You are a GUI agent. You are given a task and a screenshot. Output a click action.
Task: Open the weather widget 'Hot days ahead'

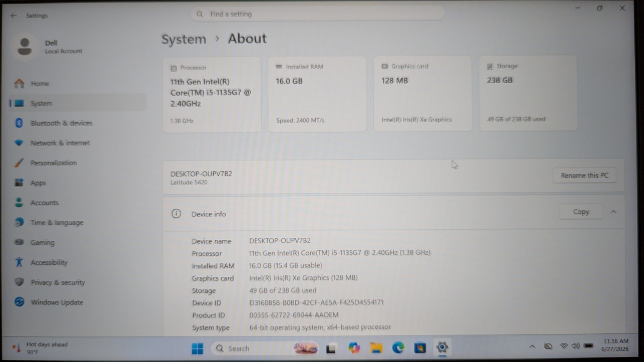point(40,348)
